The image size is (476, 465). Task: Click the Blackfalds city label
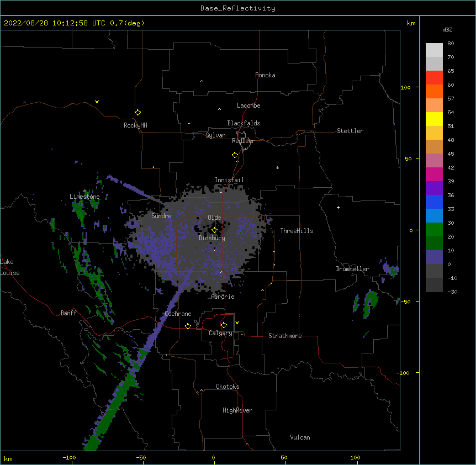click(x=244, y=123)
